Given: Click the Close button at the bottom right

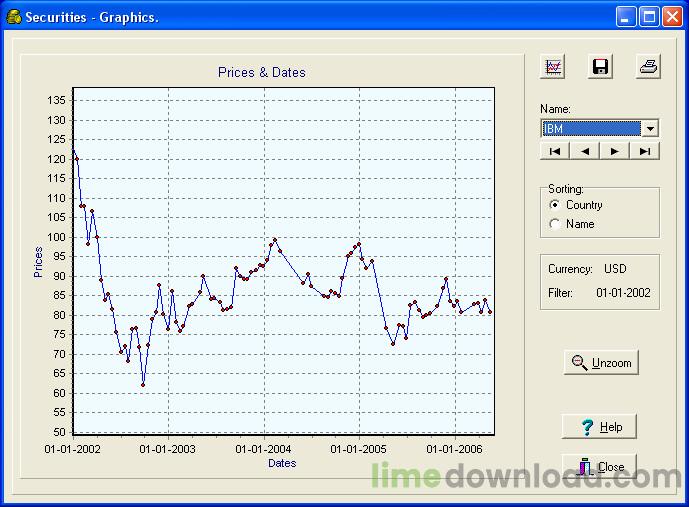Looking at the screenshot, I should [x=599, y=467].
